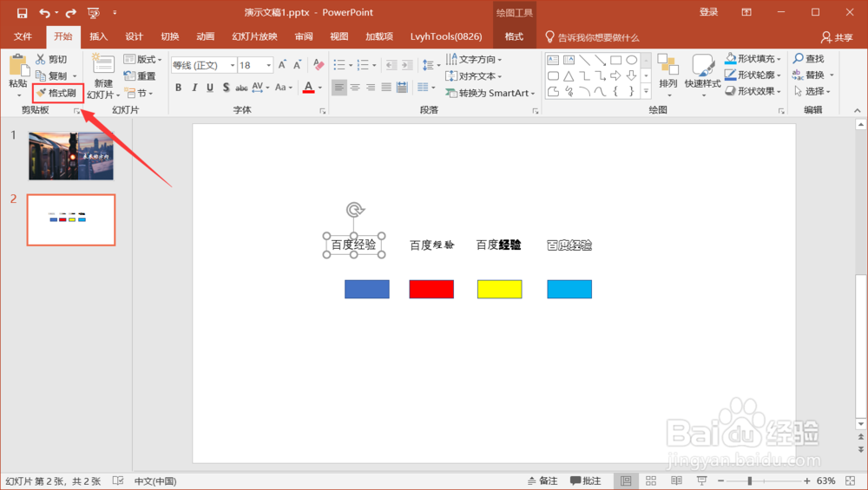Screen dimensions: 868x490
Task: Center the text alignment
Action: pos(355,88)
